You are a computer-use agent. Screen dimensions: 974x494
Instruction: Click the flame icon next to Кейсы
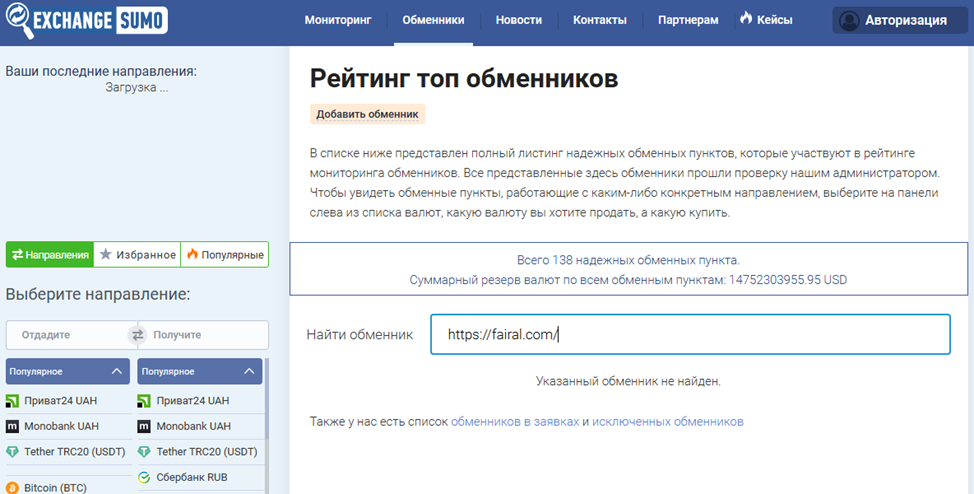point(746,19)
